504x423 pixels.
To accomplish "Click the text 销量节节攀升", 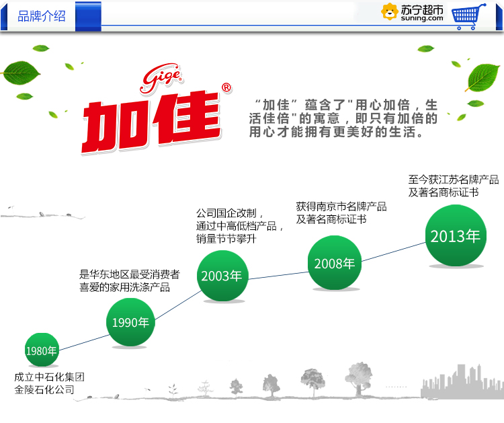I will click(226, 239).
